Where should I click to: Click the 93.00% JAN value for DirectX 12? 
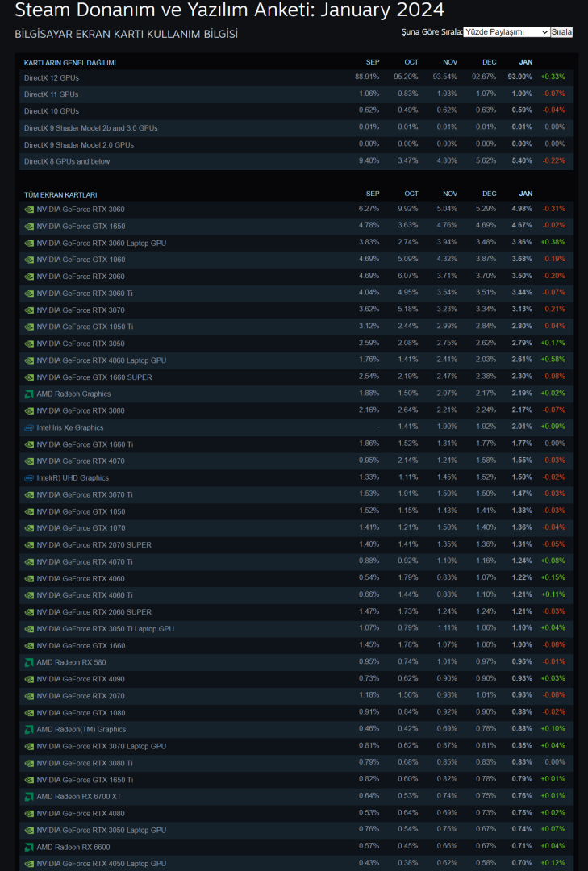point(519,77)
